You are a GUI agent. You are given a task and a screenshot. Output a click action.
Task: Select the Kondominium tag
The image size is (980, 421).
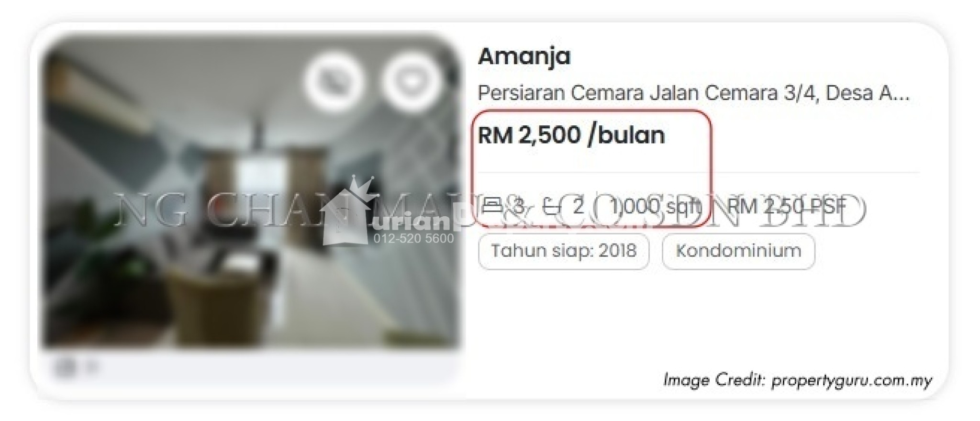coord(738,251)
